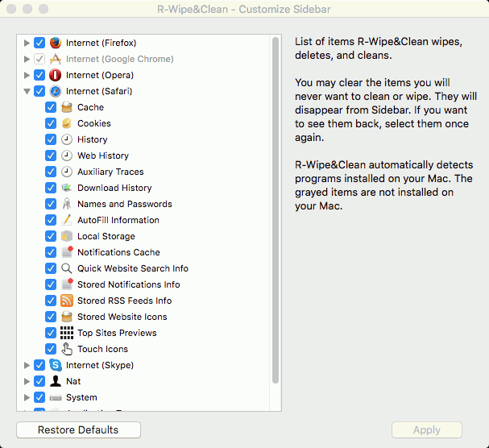This screenshot has height=448, width=489.
Task: Click the Local Storage box icon
Action: (67, 236)
